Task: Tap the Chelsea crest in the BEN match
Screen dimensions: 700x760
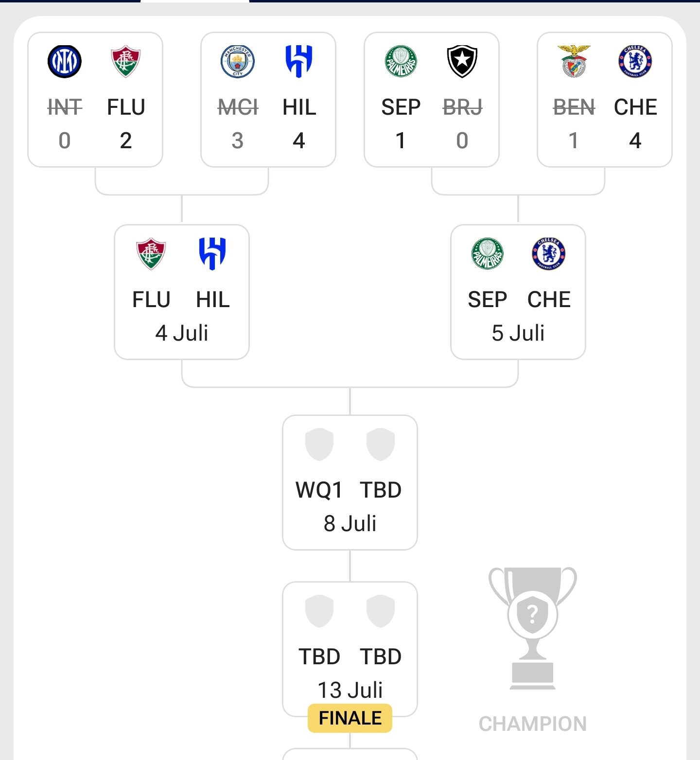Action: [x=635, y=62]
